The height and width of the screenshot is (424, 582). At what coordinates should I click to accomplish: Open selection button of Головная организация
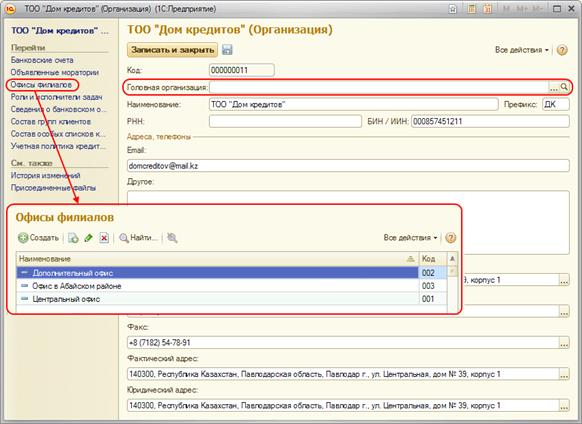553,87
